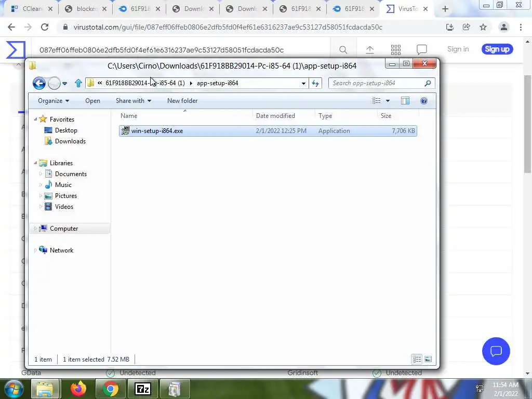
Task: Click the refresh button beside address bar
Action: point(315,83)
